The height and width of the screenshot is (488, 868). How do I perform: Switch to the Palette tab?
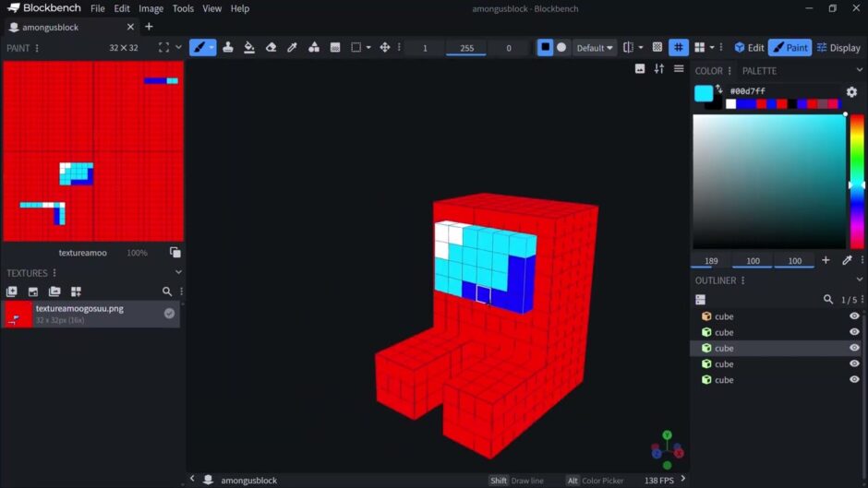[759, 71]
